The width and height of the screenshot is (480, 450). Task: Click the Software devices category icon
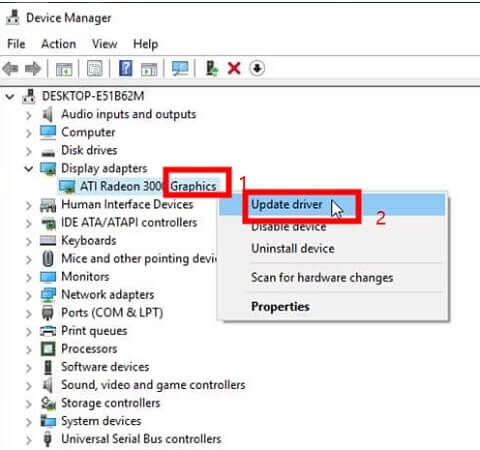click(48, 367)
